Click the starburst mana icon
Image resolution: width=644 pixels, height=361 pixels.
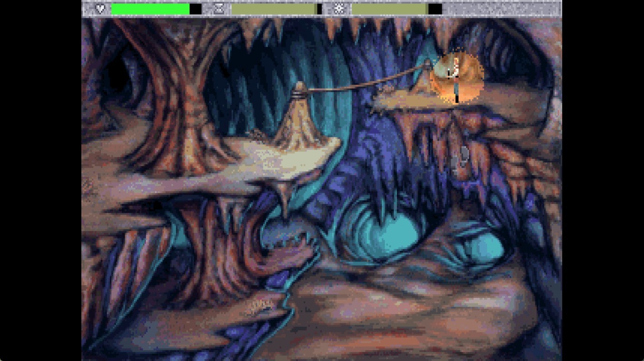pyautogui.click(x=339, y=9)
